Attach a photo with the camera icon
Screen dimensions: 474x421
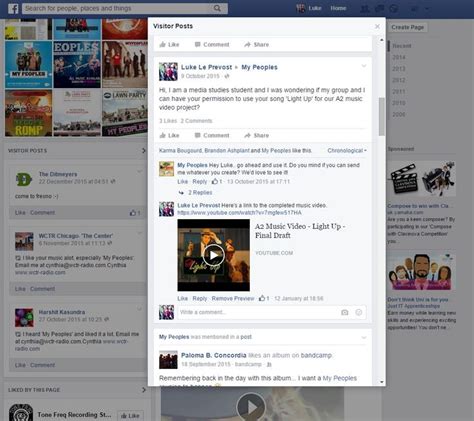click(345, 312)
